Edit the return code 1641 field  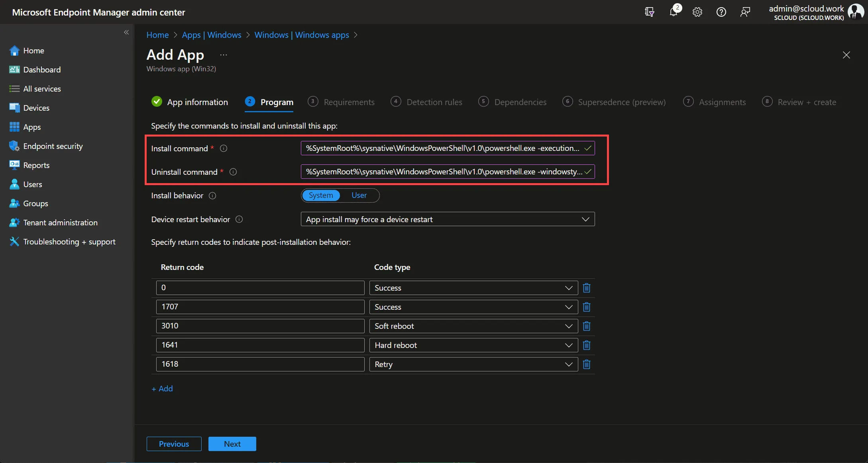[x=260, y=345]
